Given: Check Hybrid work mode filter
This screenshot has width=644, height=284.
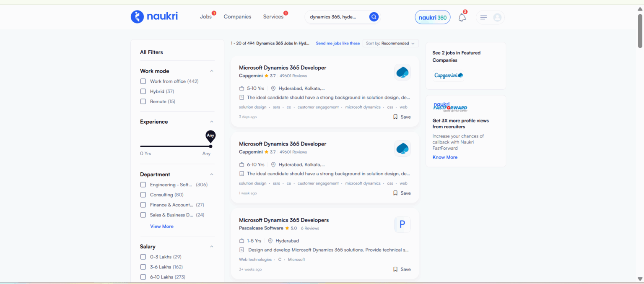Looking at the screenshot, I should coord(143,91).
